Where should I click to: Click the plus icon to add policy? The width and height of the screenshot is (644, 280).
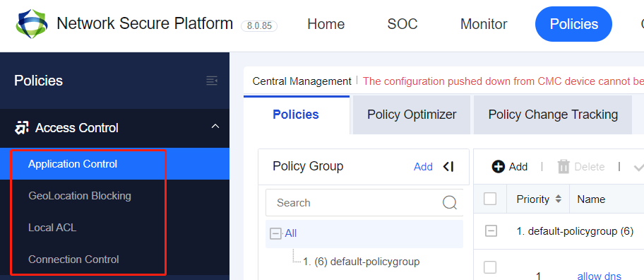499,167
